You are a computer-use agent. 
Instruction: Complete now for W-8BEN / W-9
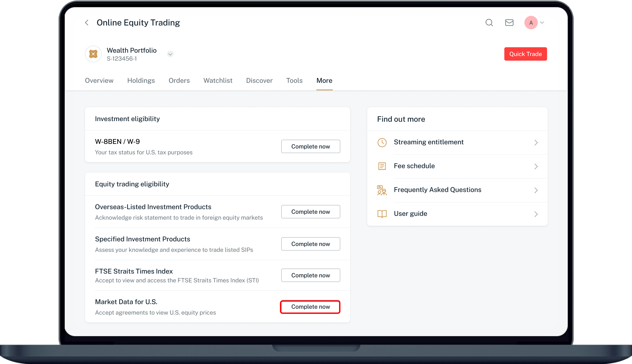(x=310, y=146)
